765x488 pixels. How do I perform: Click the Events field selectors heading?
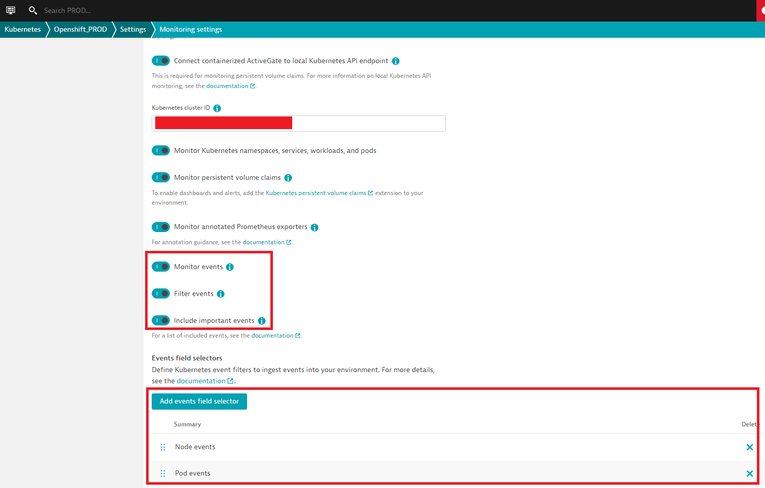tap(187, 358)
